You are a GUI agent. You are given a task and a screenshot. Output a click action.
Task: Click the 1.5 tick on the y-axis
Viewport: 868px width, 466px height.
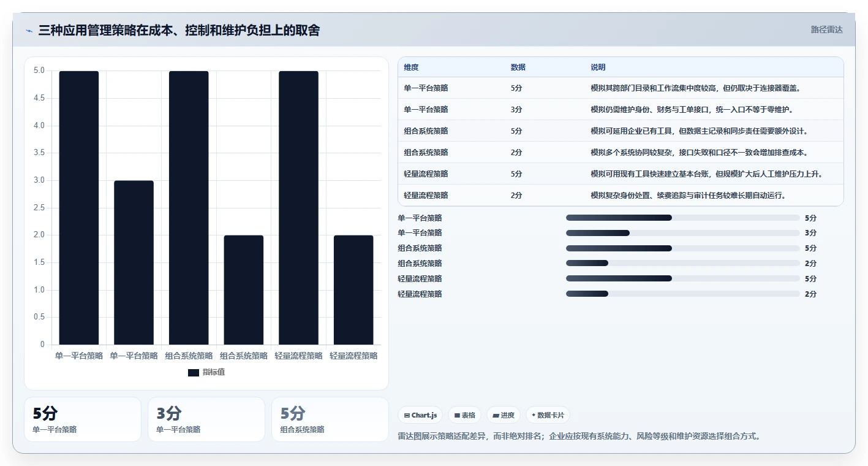pos(39,262)
